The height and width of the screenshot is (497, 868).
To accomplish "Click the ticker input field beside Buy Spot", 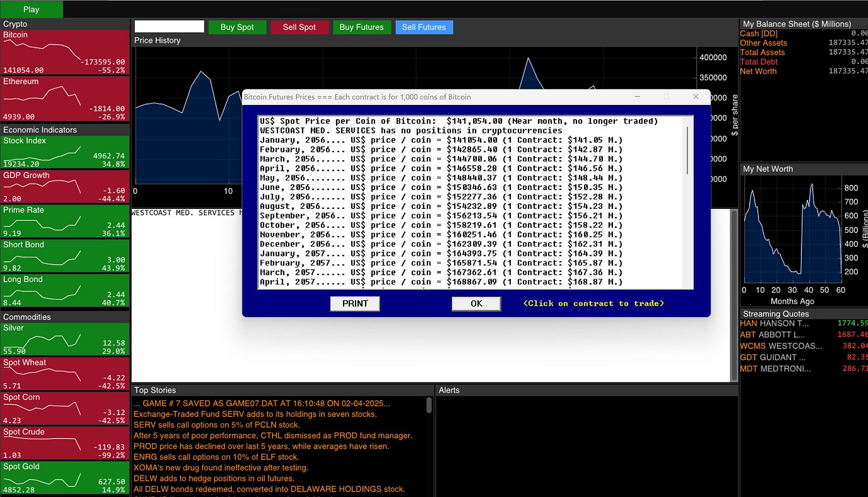I will (169, 27).
